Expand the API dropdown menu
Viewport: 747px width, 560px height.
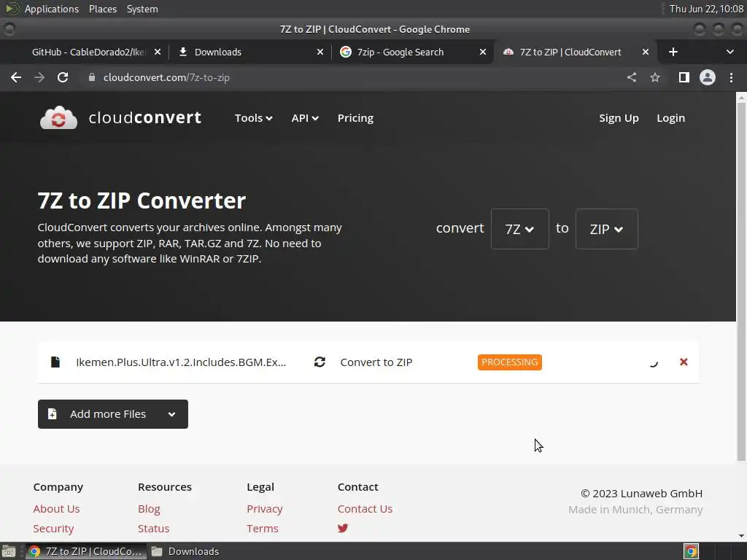click(305, 118)
